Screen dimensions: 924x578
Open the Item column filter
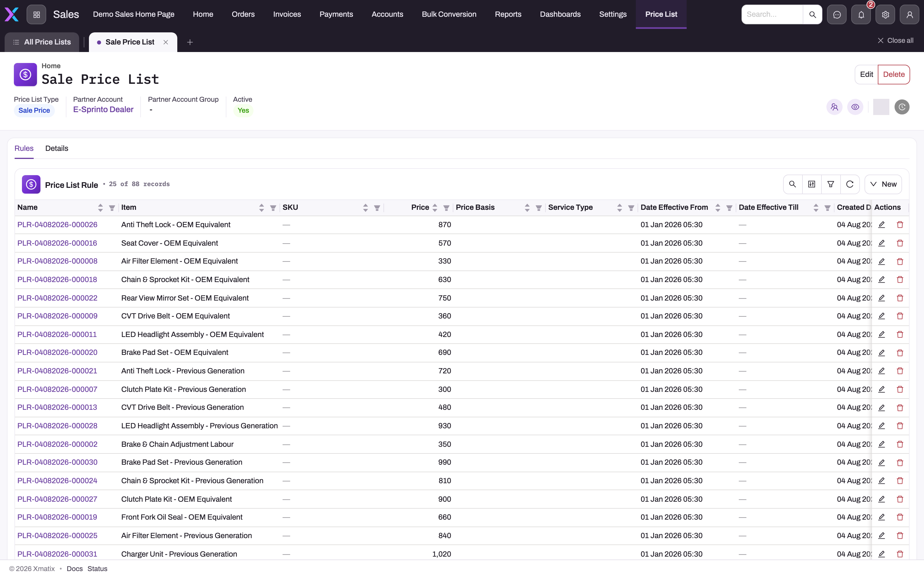tap(273, 208)
